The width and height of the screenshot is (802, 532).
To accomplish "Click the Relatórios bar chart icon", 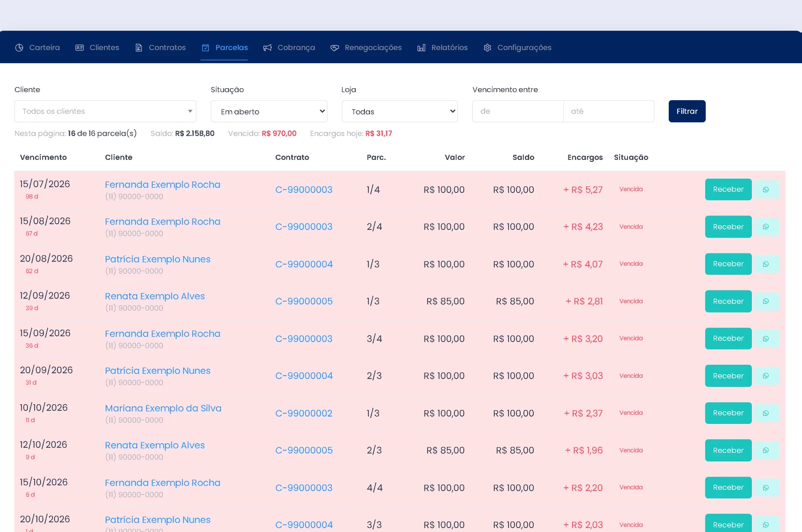I will [422, 48].
